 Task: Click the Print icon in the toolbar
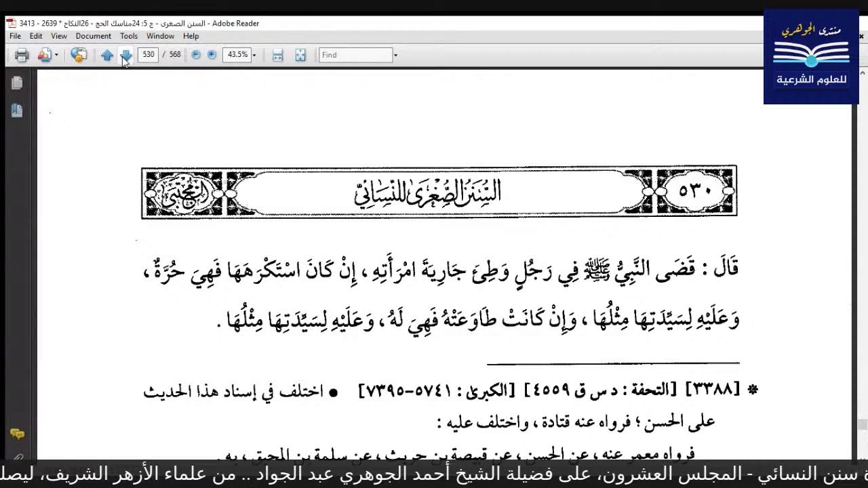22,55
